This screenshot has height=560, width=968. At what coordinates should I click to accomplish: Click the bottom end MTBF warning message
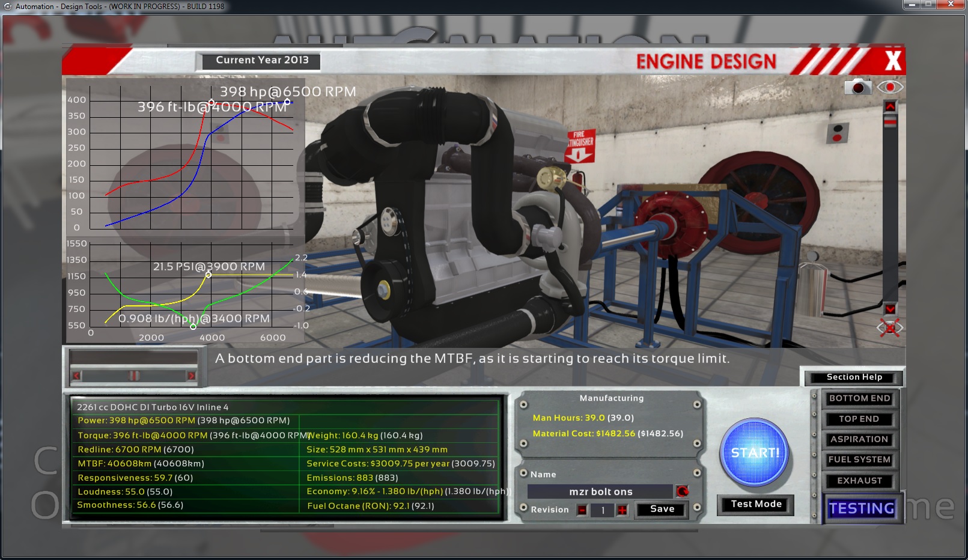click(472, 359)
